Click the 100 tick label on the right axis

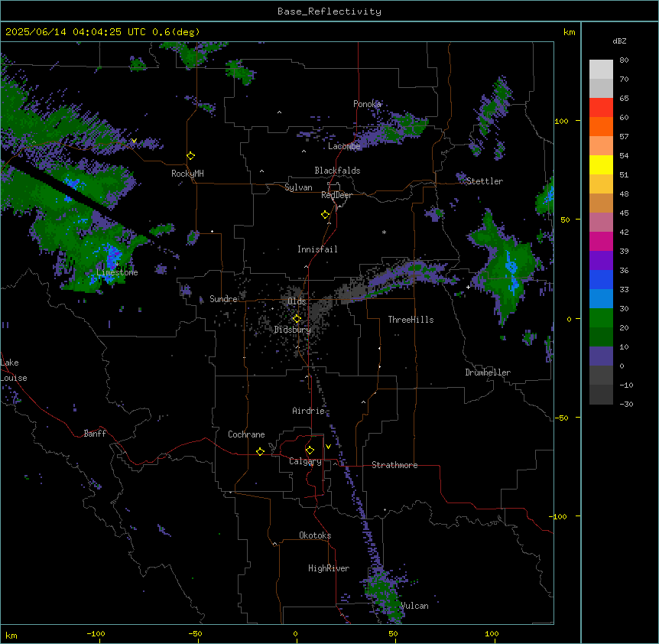(x=561, y=121)
